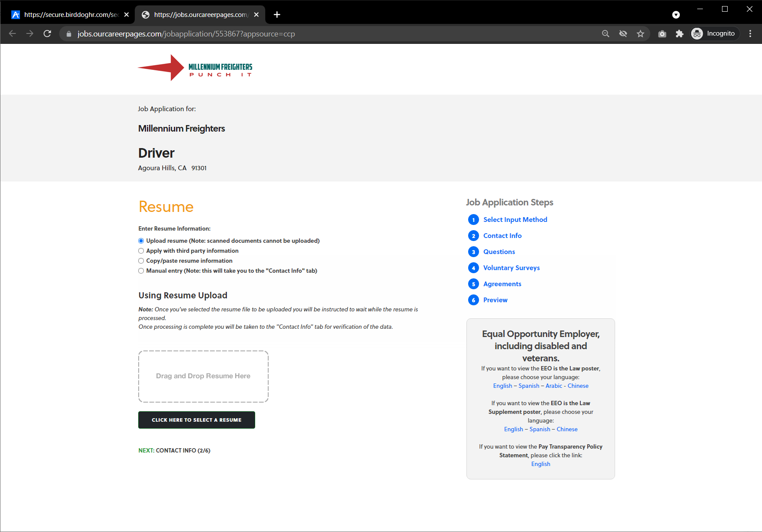Select Copy/paste resume information option
Image resolution: width=762 pixels, height=532 pixels.
point(141,261)
